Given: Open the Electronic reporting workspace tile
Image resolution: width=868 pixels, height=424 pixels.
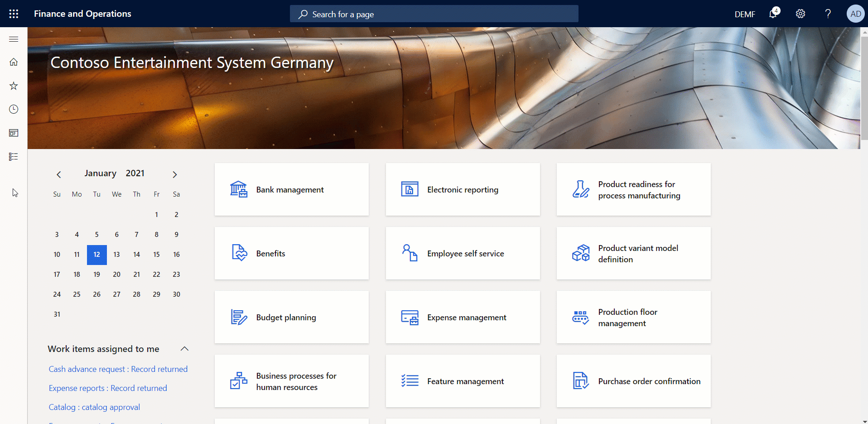Looking at the screenshot, I should (463, 189).
